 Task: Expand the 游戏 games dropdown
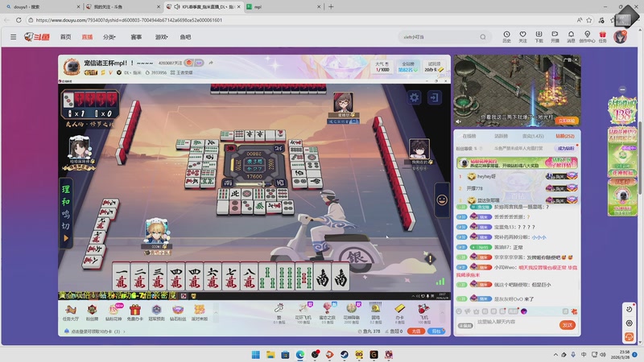point(161,37)
